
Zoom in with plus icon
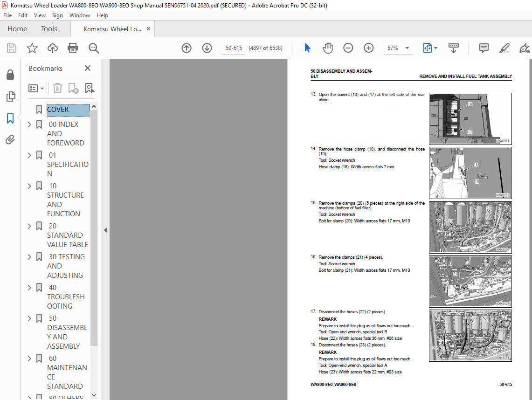[368, 48]
